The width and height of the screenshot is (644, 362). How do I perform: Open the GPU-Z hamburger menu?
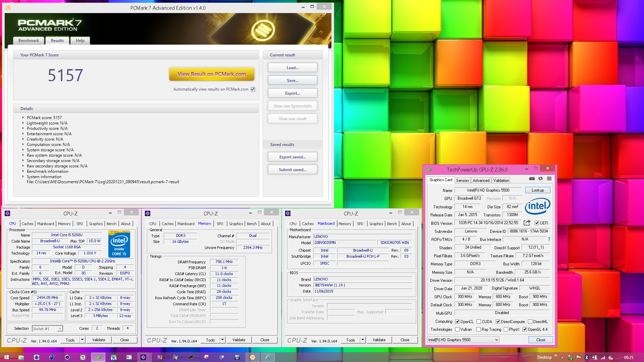549,178
